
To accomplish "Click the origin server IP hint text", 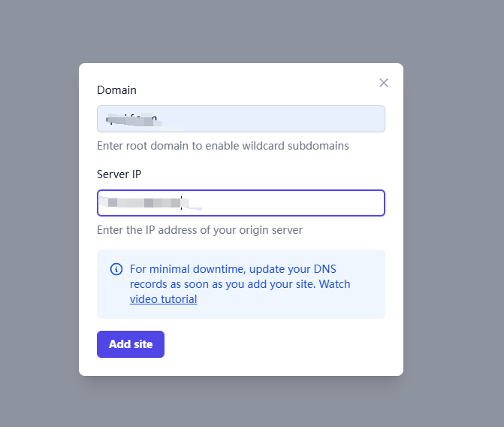I will [x=199, y=230].
